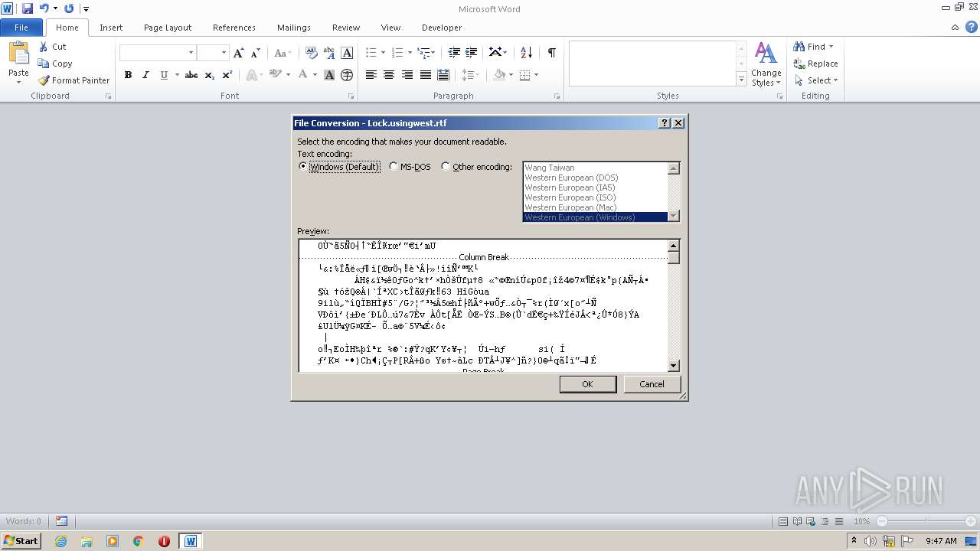
Task: Open the File tab
Action: coord(21,28)
